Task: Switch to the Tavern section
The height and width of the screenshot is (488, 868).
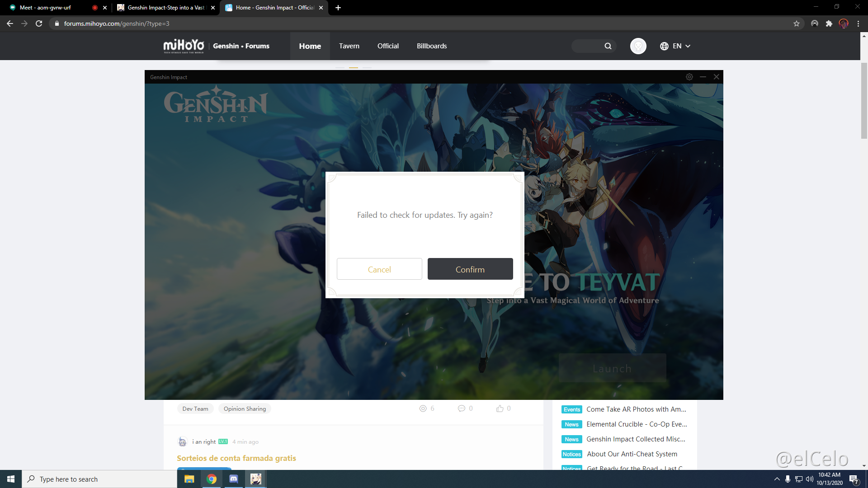Action: click(x=349, y=46)
